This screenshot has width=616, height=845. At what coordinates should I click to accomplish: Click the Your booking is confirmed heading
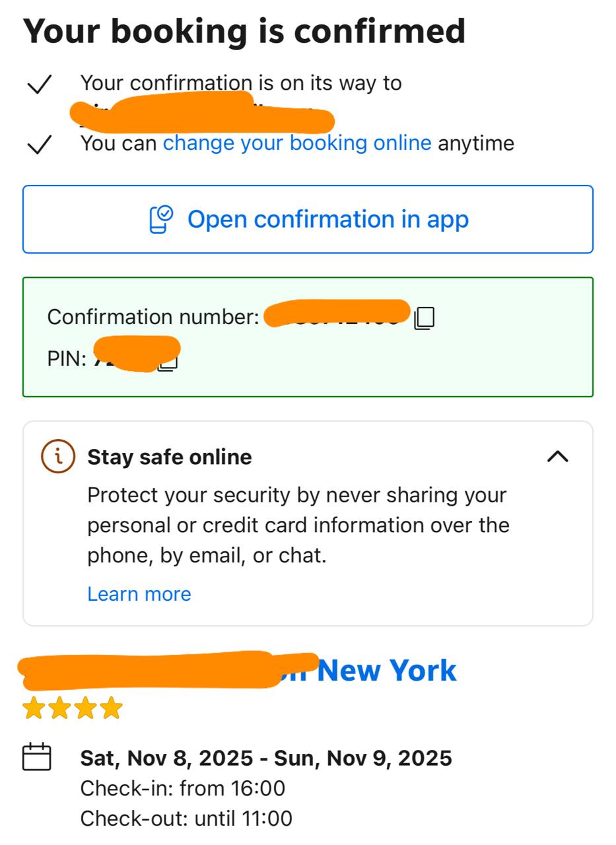pos(244,31)
